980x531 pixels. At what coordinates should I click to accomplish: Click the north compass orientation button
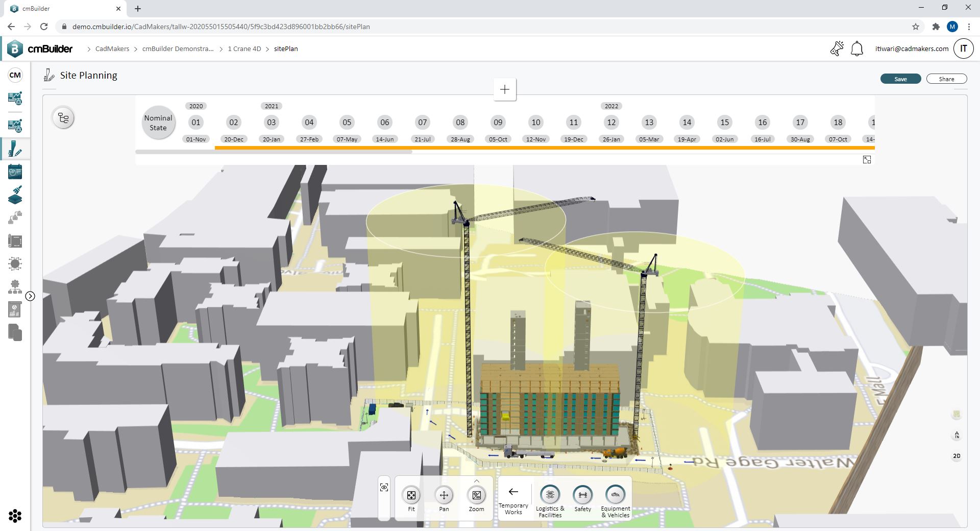coord(957,436)
